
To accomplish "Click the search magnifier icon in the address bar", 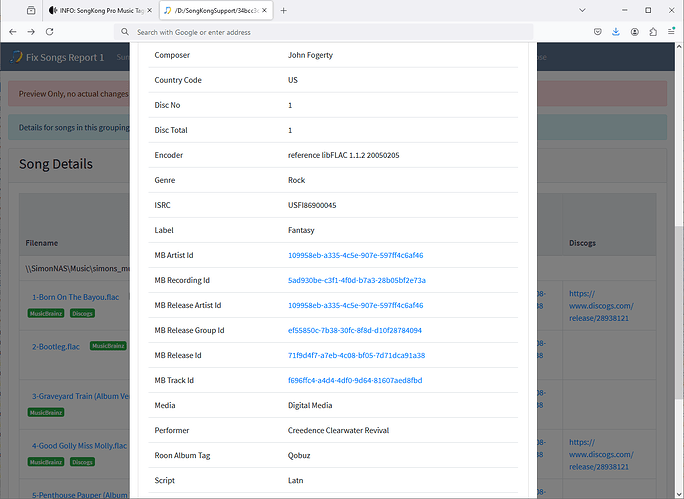I will pos(125,32).
